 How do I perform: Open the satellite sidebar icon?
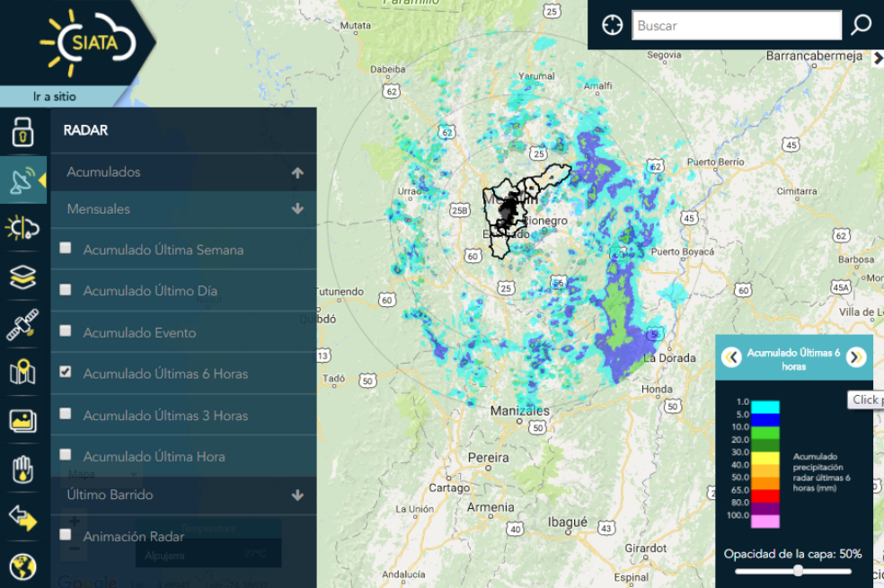pos(22,325)
